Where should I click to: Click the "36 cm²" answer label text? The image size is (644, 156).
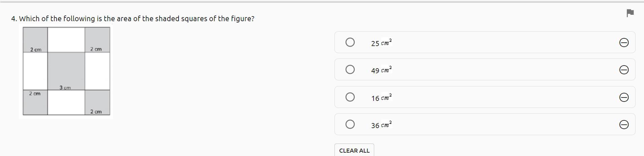point(381,125)
